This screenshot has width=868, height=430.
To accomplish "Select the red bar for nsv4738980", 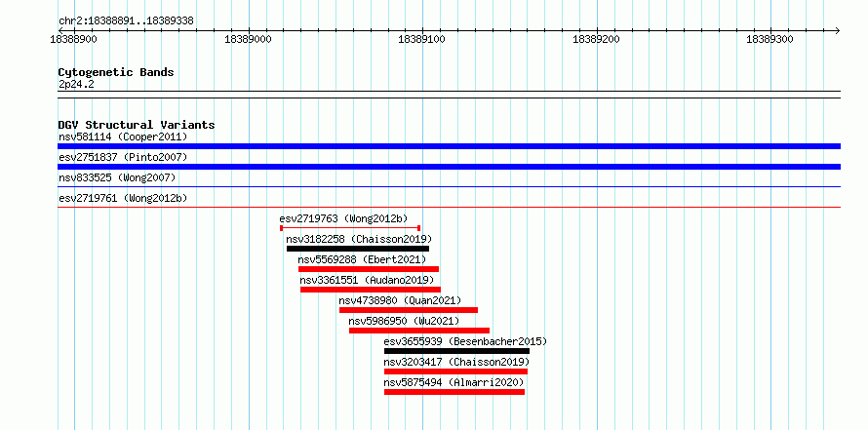I will [409, 310].
